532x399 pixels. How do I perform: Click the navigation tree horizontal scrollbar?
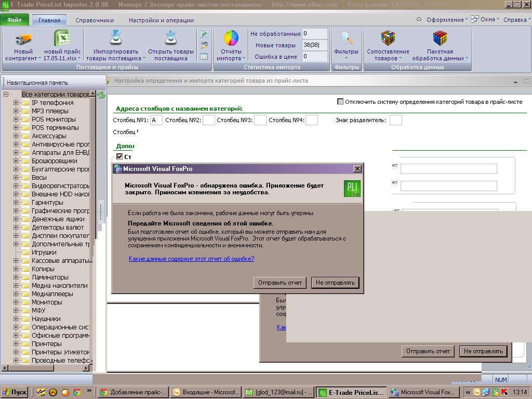point(46,368)
